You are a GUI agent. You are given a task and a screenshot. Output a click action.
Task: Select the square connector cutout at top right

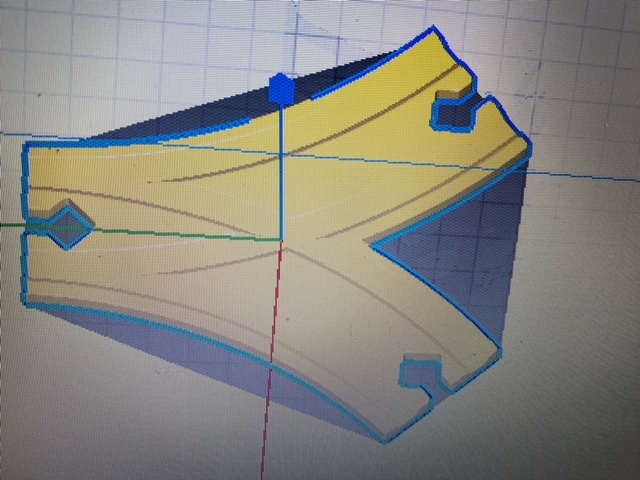[453, 110]
